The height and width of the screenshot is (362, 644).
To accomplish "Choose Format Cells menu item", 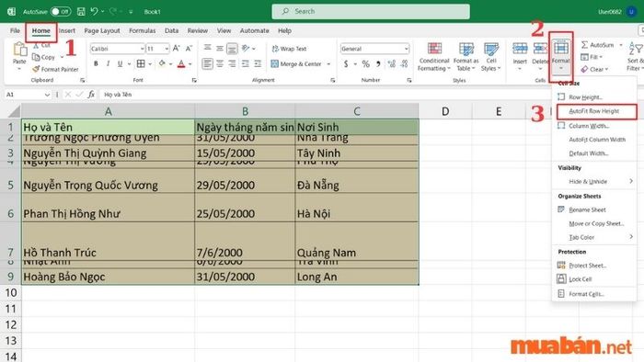I will pos(594,294).
